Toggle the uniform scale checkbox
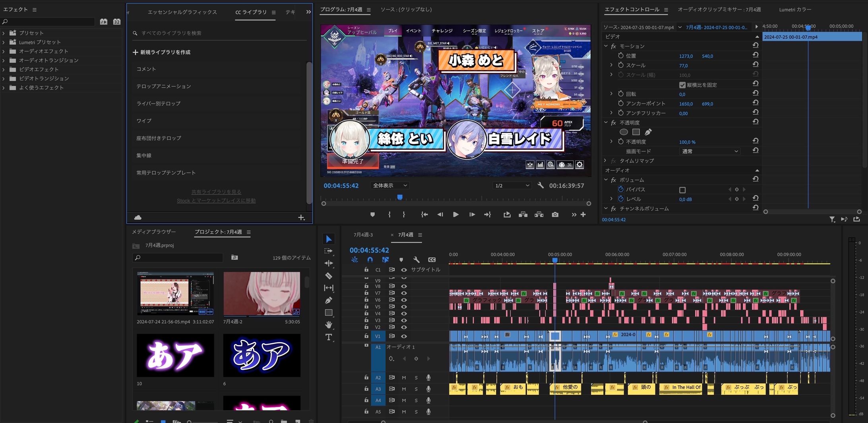 [x=682, y=85]
